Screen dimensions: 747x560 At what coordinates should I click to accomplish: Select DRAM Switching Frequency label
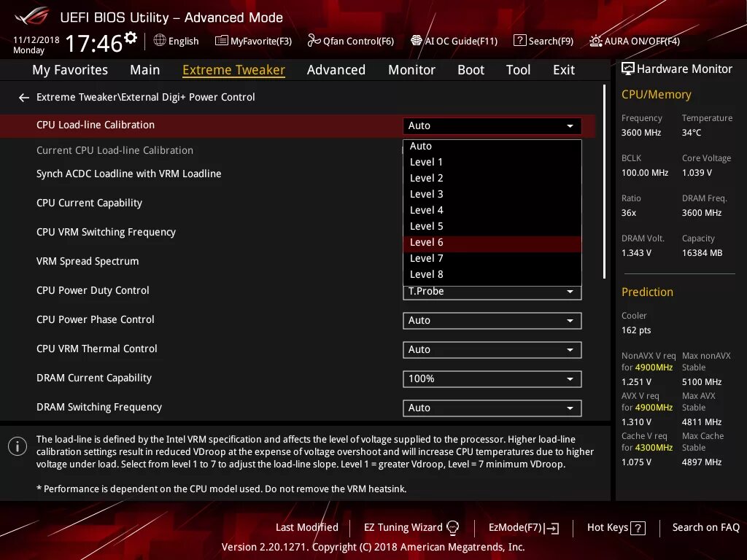[99, 407]
